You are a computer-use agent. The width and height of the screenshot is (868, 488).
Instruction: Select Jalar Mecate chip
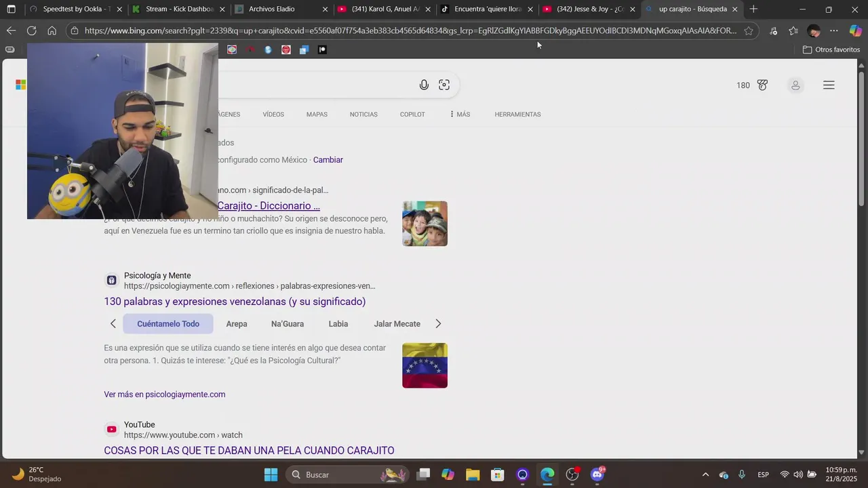point(397,324)
